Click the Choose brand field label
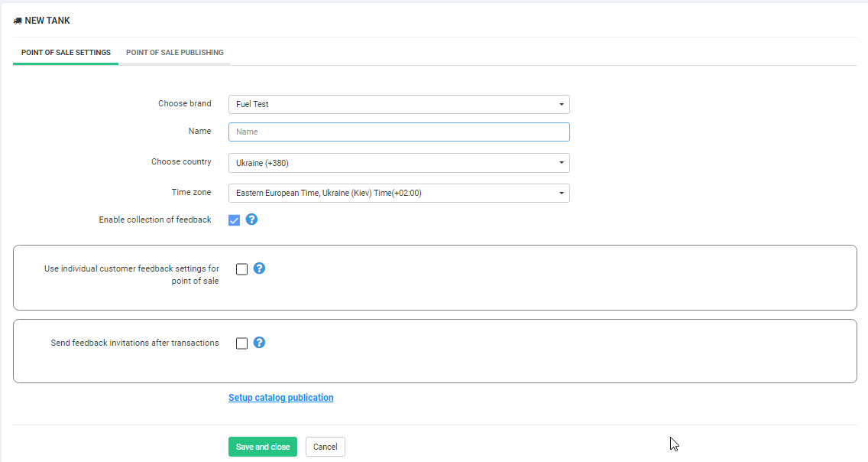This screenshot has width=868, height=462. 185,104
